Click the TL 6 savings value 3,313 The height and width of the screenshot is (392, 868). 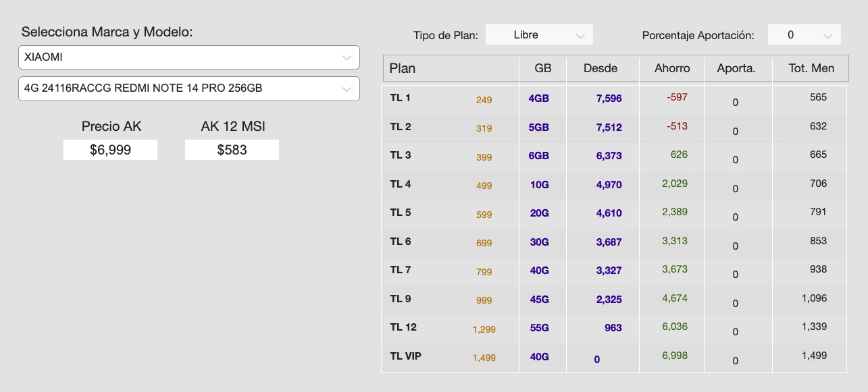pyautogui.click(x=674, y=241)
